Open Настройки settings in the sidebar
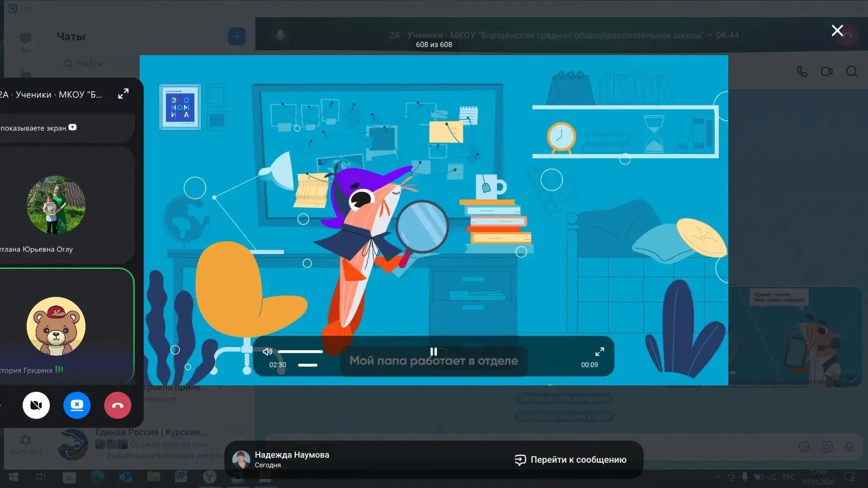Viewport: 868px width, 488px height. coord(25,444)
